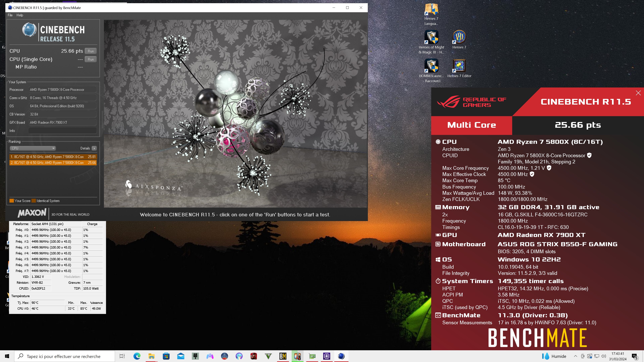Click the Memory module icon in BenchMate panel
The width and height of the screenshot is (644, 362).
coord(438,207)
